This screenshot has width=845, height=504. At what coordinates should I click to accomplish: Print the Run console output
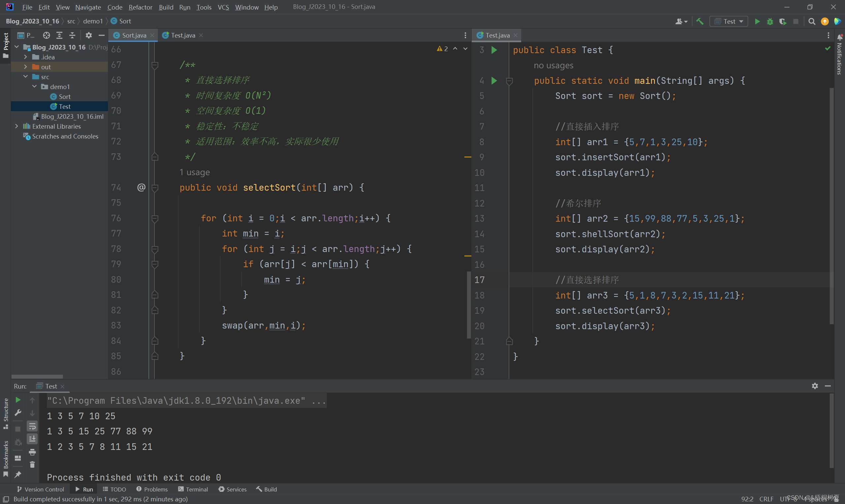(32, 452)
